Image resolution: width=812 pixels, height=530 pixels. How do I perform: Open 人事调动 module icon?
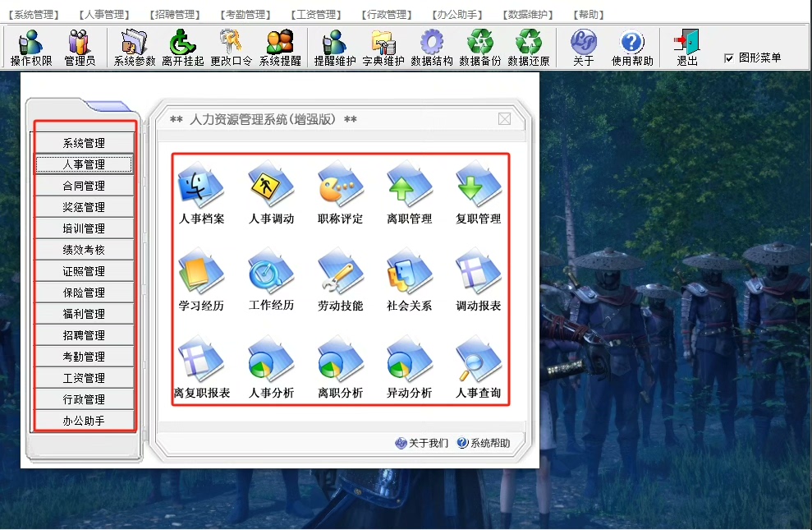(x=271, y=193)
